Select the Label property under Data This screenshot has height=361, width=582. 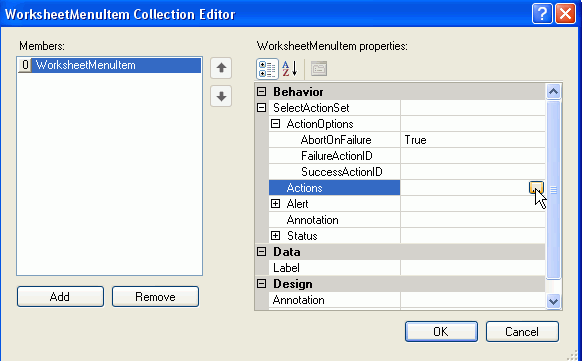286,268
